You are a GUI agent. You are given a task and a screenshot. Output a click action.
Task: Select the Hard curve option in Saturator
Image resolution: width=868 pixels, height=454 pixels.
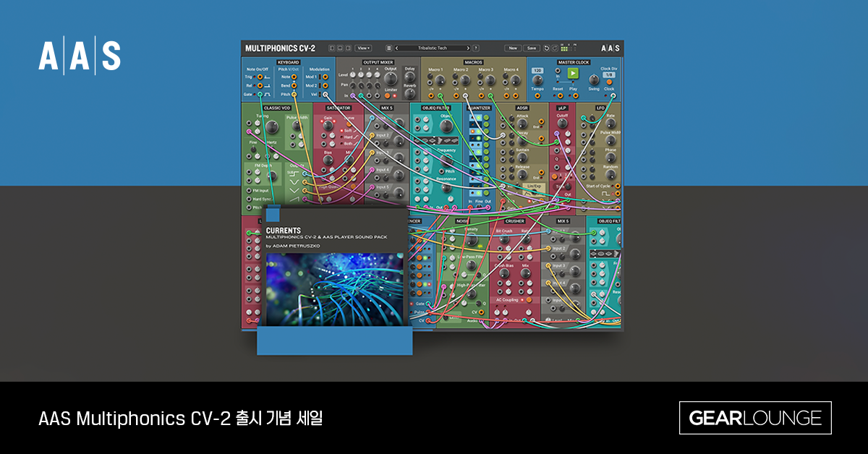pyautogui.click(x=349, y=137)
